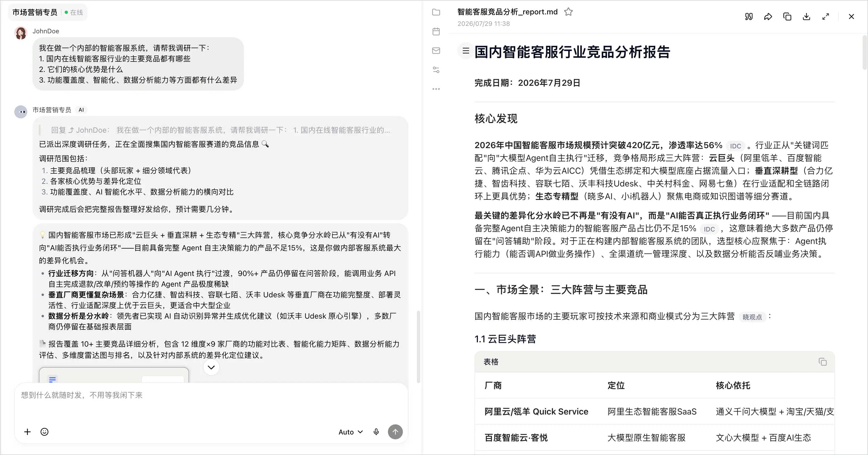The height and width of the screenshot is (455, 868).
Task: Select the 阿里云/瓴羊 Quick Service table cell
Action: [x=537, y=412]
